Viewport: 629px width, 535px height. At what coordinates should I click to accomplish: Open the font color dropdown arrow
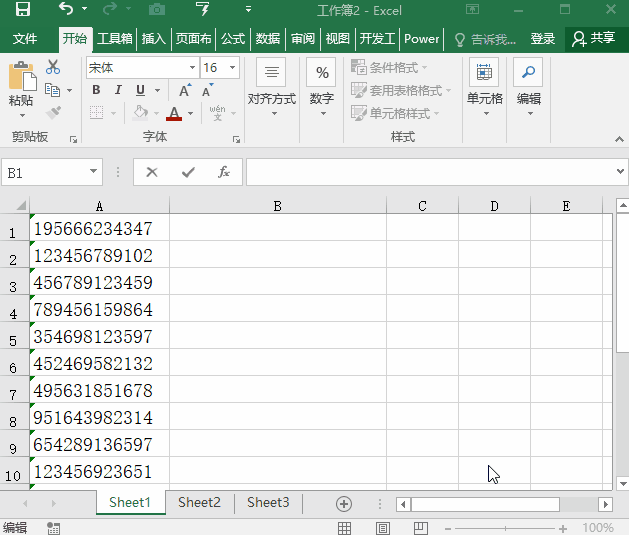(191, 113)
